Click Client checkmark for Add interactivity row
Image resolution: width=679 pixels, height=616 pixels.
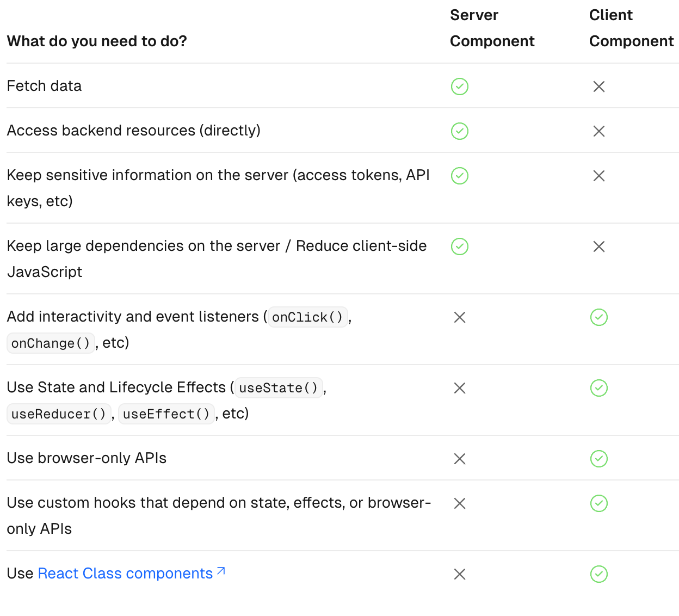click(x=599, y=317)
